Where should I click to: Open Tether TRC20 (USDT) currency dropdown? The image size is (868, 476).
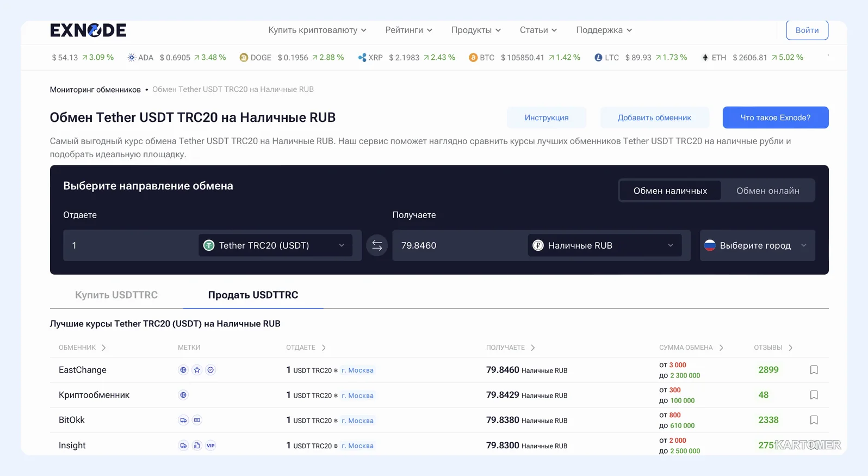pyautogui.click(x=275, y=245)
